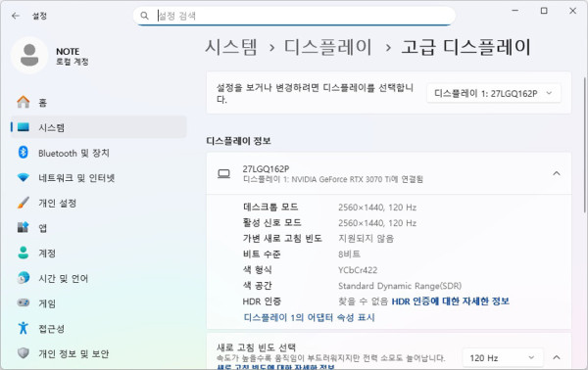Click the Bluetooth icon in the sidebar
Viewport: 588px width, 370px height.
coord(24,152)
